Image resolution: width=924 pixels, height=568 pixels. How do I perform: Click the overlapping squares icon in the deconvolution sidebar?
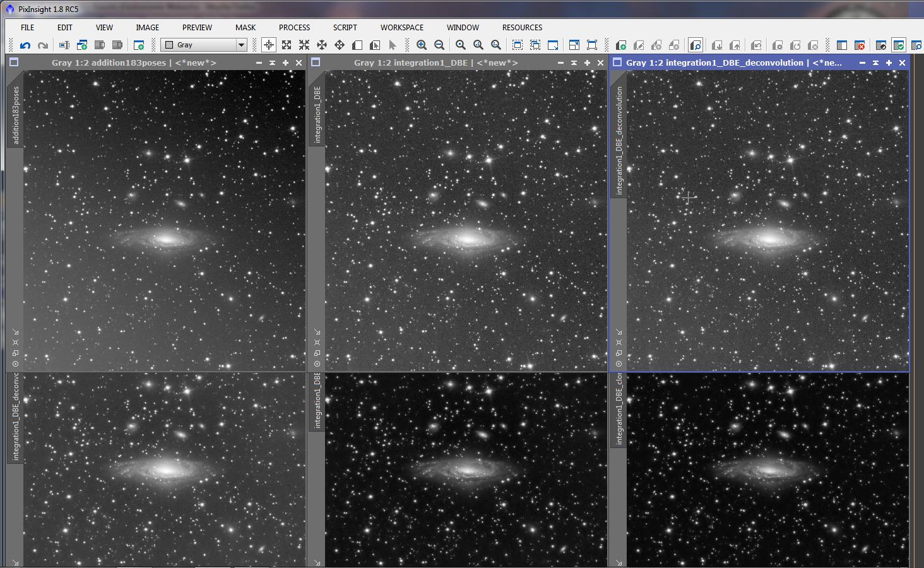tap(619, 353)
